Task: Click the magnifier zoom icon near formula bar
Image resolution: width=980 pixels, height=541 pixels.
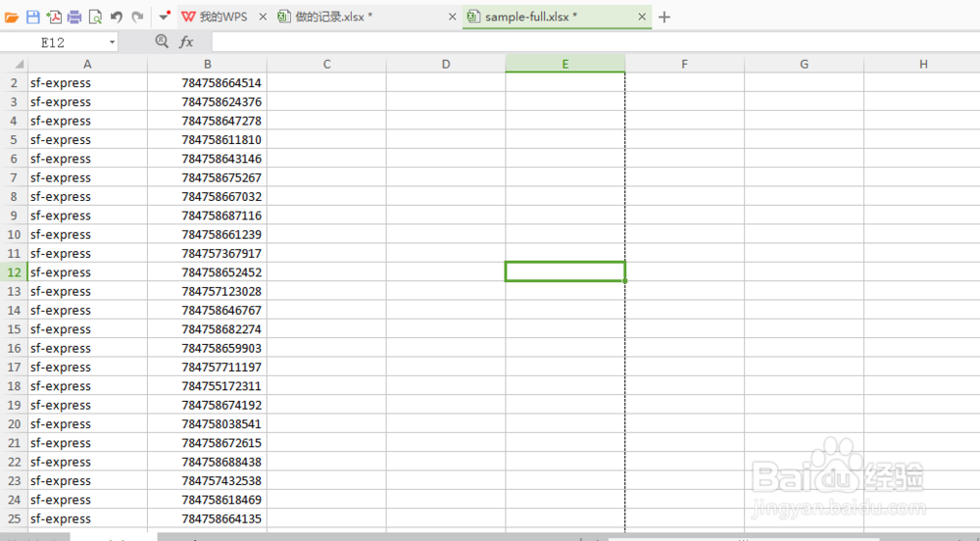Action: click(162, 42)
